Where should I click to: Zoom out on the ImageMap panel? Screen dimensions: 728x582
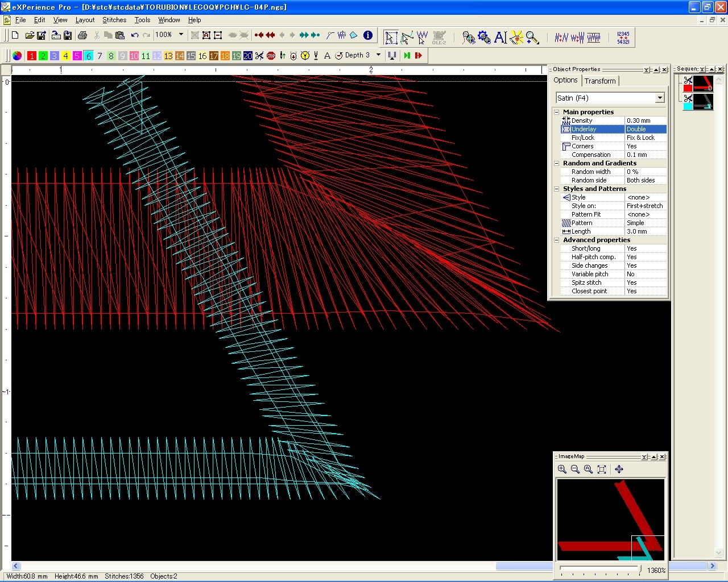point(575,469)
